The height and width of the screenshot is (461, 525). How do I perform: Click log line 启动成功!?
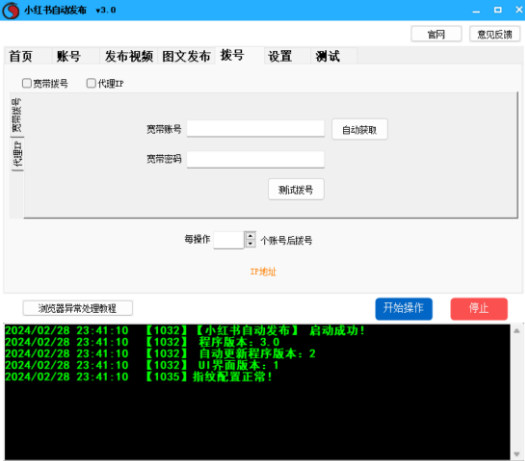tap(185, 331)
